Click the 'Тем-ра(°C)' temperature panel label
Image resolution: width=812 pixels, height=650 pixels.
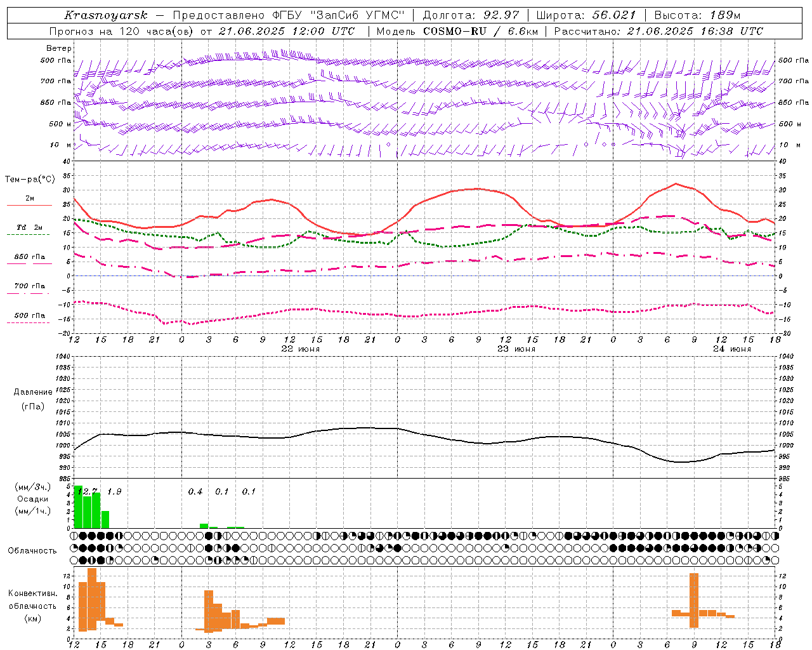[30, 180]
